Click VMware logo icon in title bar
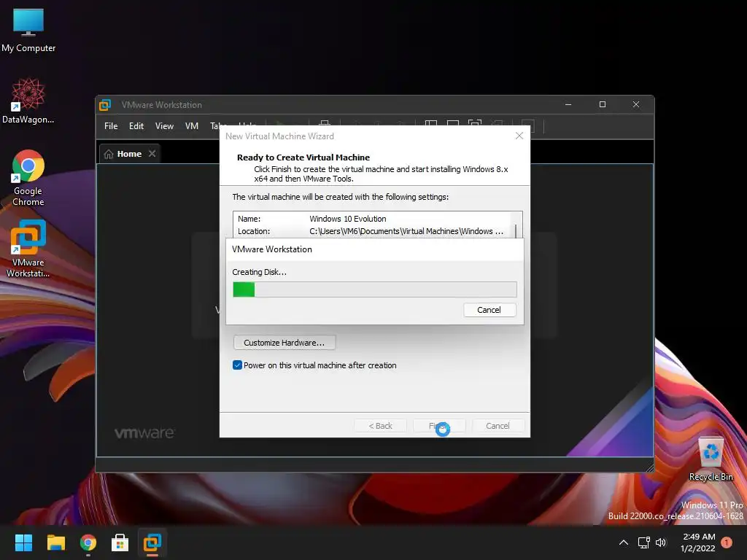The image size is (747, 560). point(105,105)
